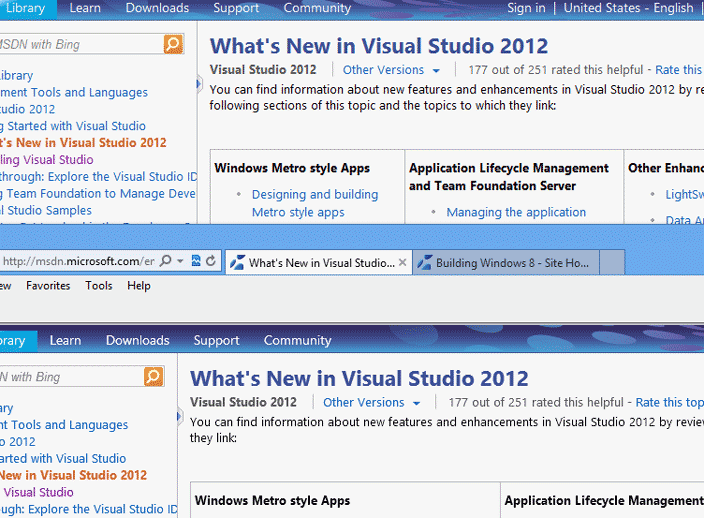This screenshot has width=704, height=518.
Task: Open the Tools menu
Action: click(99, 286)
